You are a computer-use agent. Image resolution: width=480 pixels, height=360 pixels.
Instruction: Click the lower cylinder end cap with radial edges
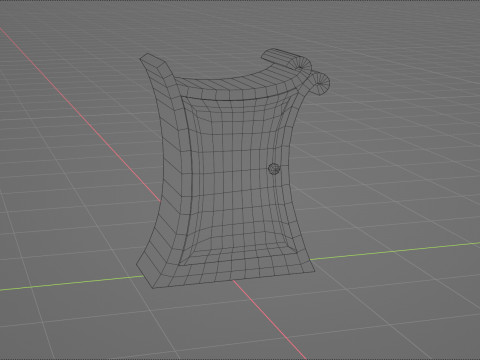coord(321,82)
